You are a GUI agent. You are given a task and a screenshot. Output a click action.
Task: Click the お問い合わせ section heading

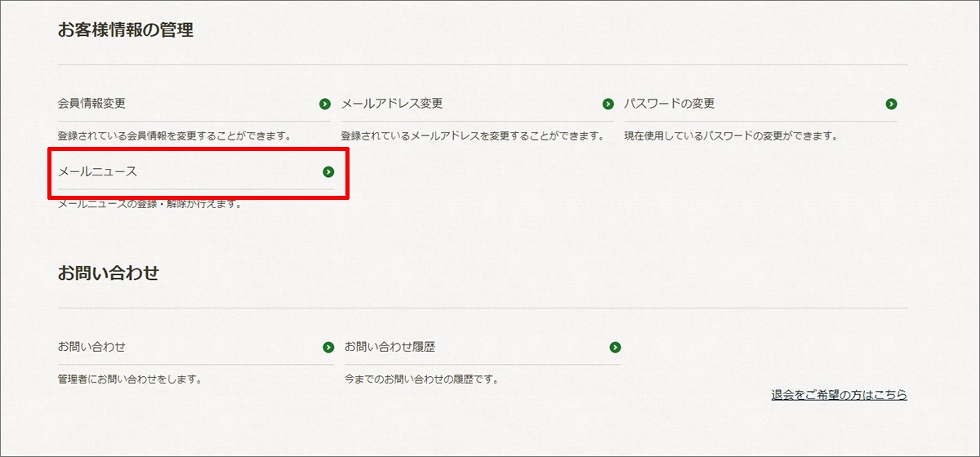coord(108,273)
